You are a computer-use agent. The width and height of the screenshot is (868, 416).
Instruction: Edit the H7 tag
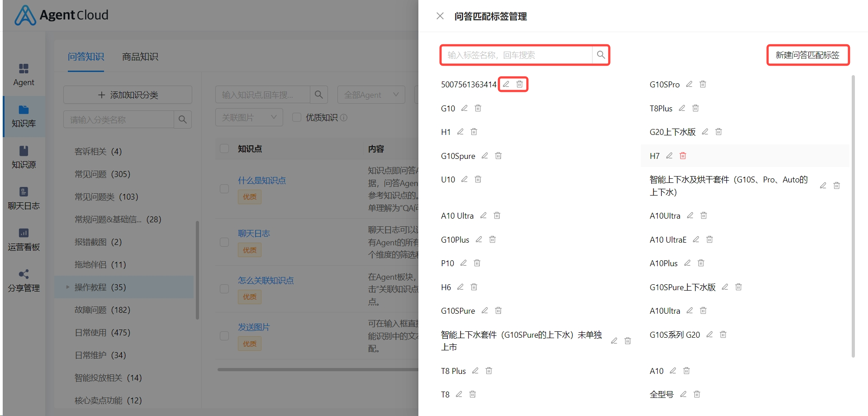(669, 156)
